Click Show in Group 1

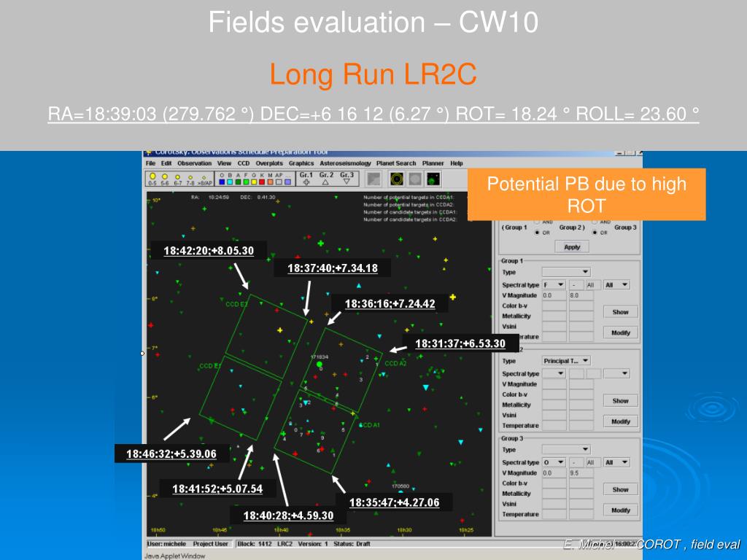[x=620, y=312]
